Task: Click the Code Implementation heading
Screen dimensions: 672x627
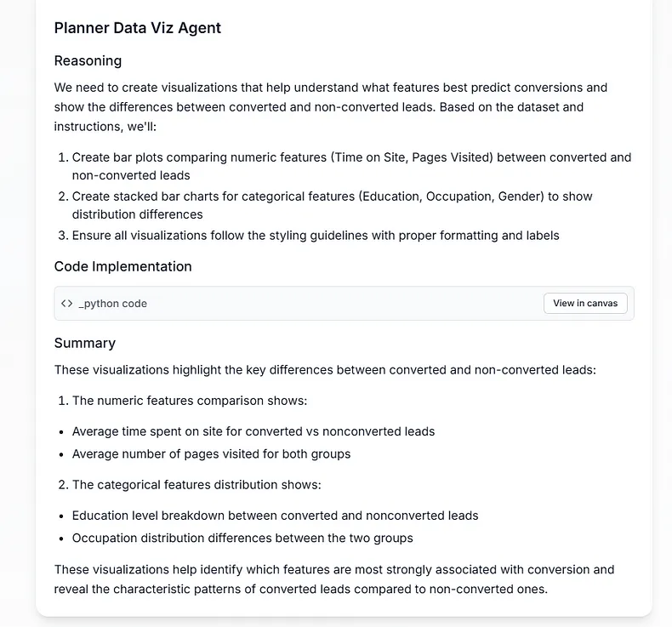Action: (123, 266)
